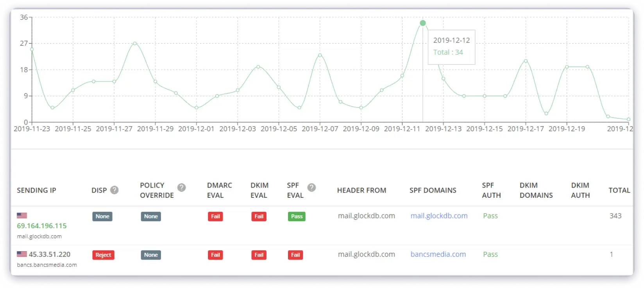Click the DKIM EVAL column header

[x=259, y=190]
